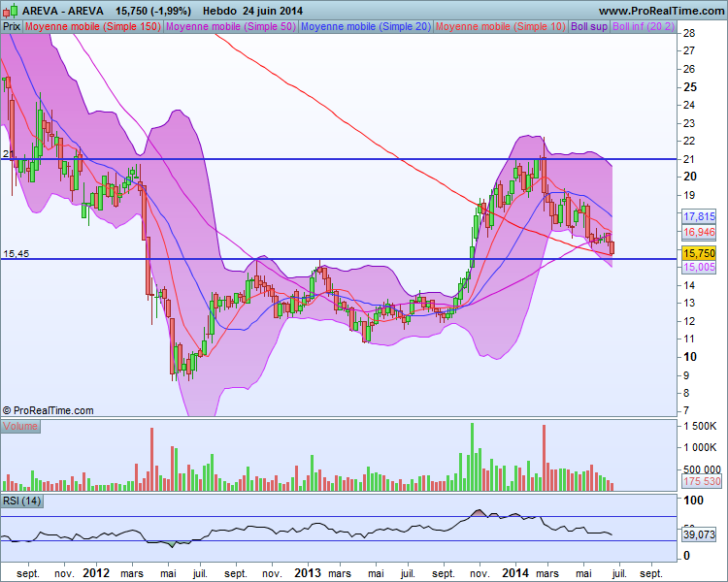The height and width of the screenshot is (582, 728).
Task: Click the candlestick icon beside the AREVA title
Action: (11, 11)
